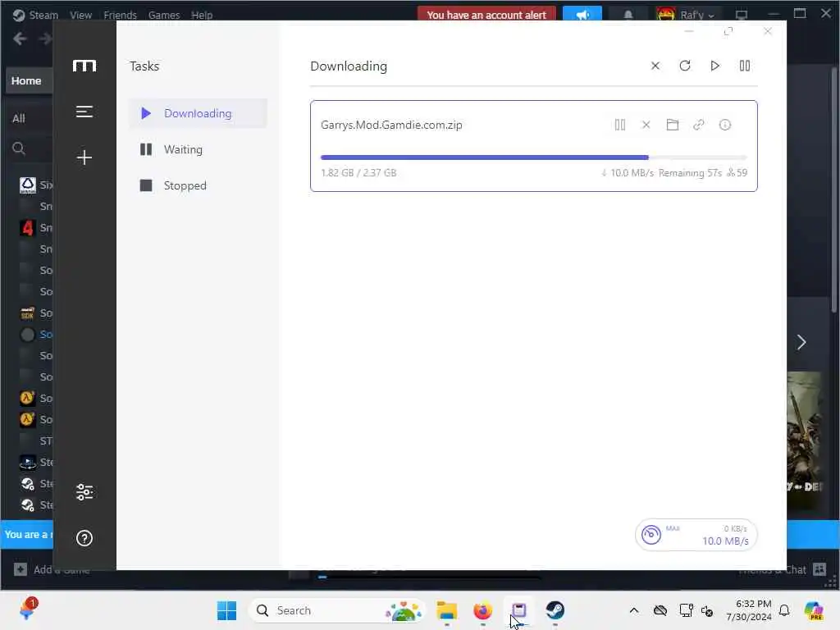Viewport: 840px width, 630px height.
Task: Click the speedometer speed limit widget
Action: point(696,535)
